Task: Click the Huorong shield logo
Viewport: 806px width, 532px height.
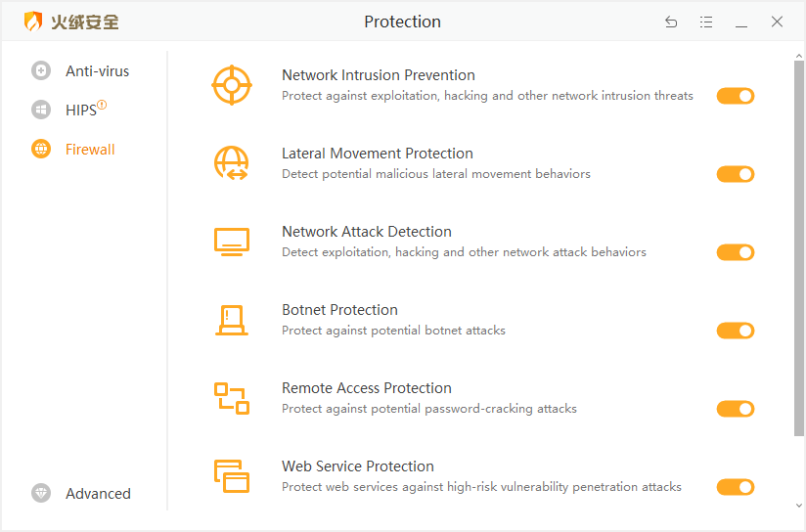Action: 33,22
